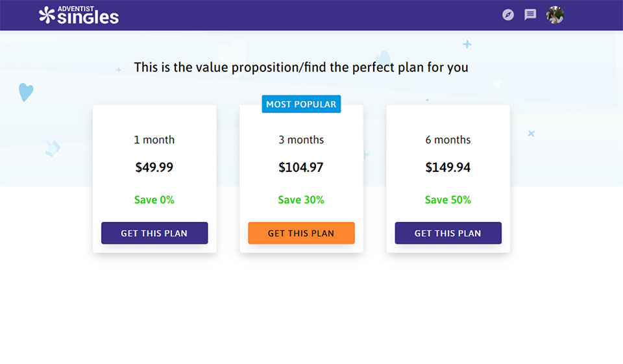Click the Save 50% label

[448, 200]
